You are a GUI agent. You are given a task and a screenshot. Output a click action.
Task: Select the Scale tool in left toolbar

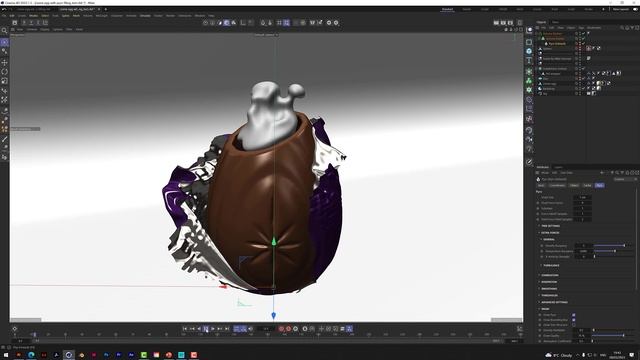[x=4, y=81]
